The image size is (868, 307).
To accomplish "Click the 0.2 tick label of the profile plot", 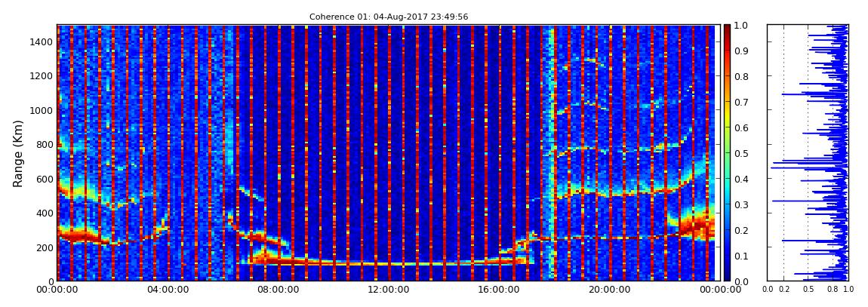I will tap(784, 290).
